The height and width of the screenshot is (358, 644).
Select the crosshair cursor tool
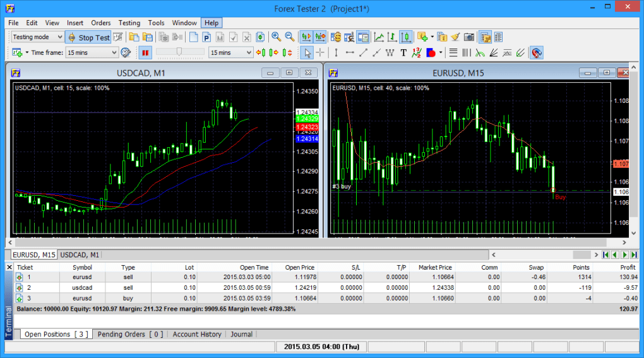tap(321, 52)
